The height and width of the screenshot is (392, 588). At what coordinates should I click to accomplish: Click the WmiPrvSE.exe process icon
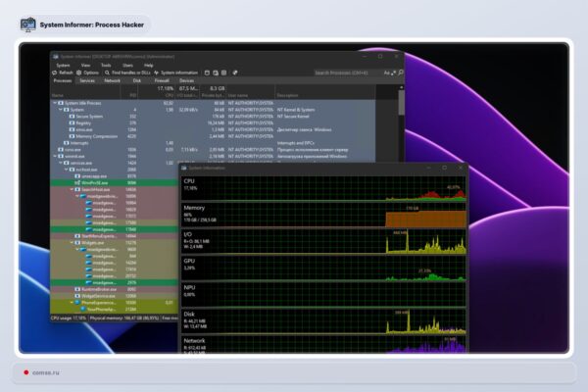pos(77,183)
